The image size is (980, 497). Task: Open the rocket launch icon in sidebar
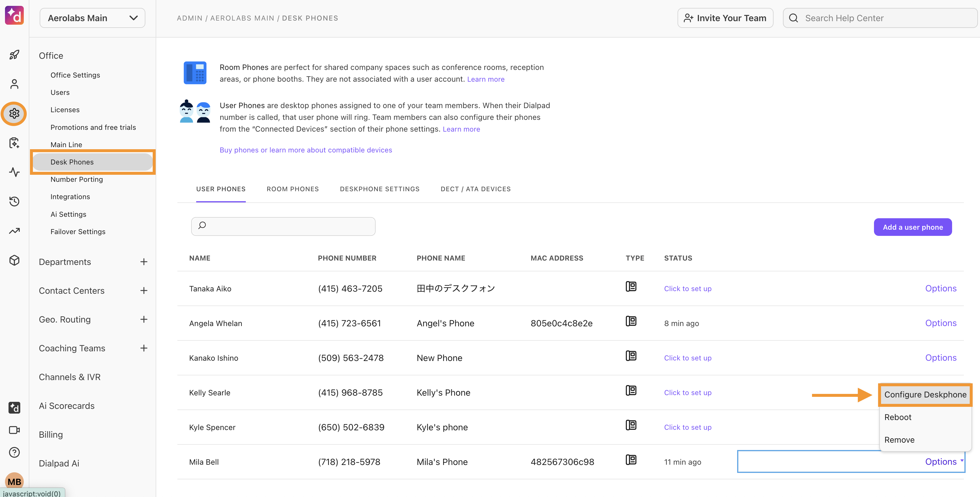coord(14,55)
